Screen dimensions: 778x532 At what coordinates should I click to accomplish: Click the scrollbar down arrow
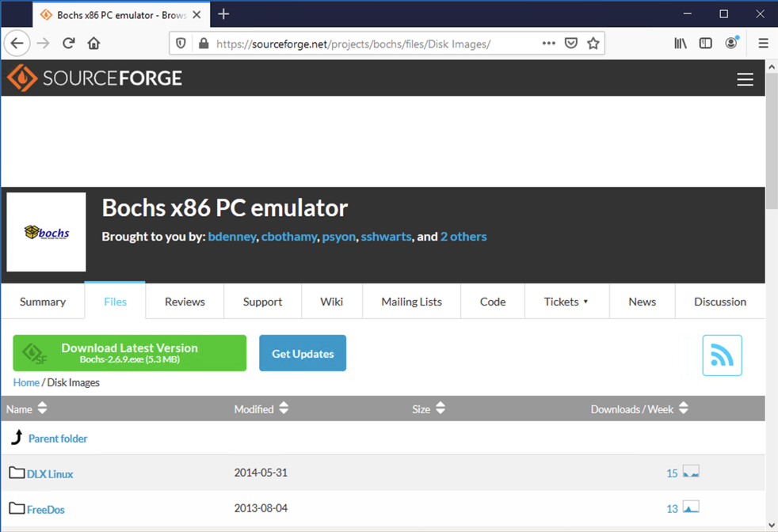772,525
